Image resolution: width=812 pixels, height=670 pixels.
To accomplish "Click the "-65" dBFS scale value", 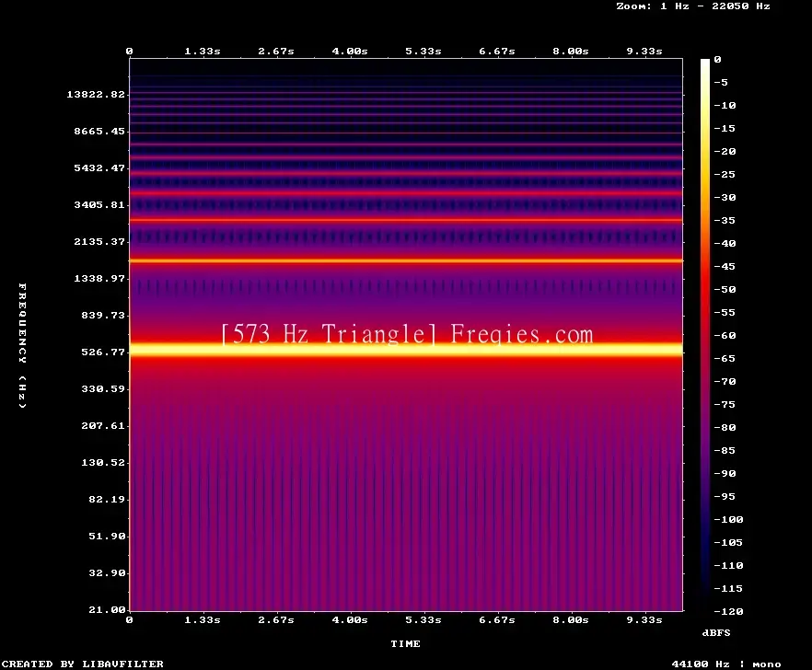I will click(725, 358).
